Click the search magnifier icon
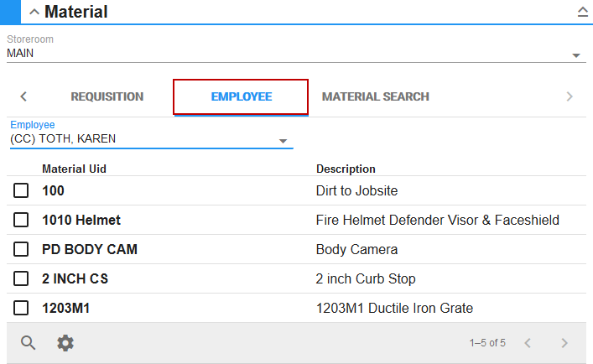This screenshot has height=364, width=593. tap(29, 342)
